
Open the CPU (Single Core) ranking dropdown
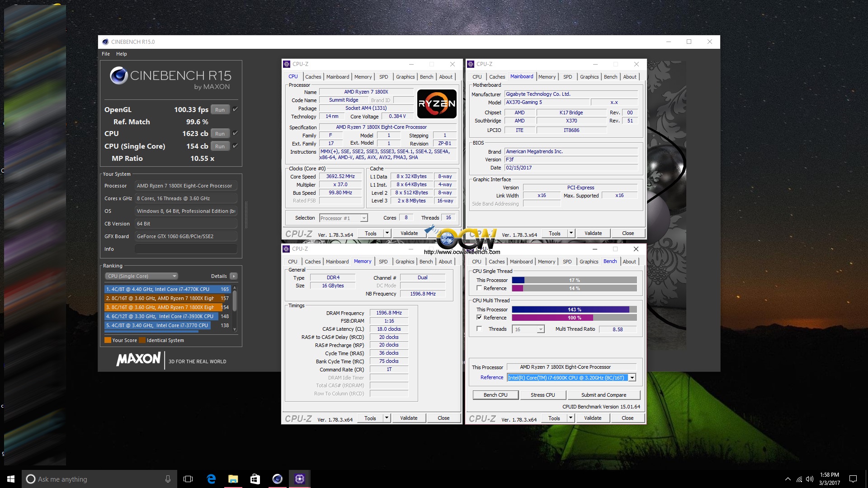click(142, 276)
